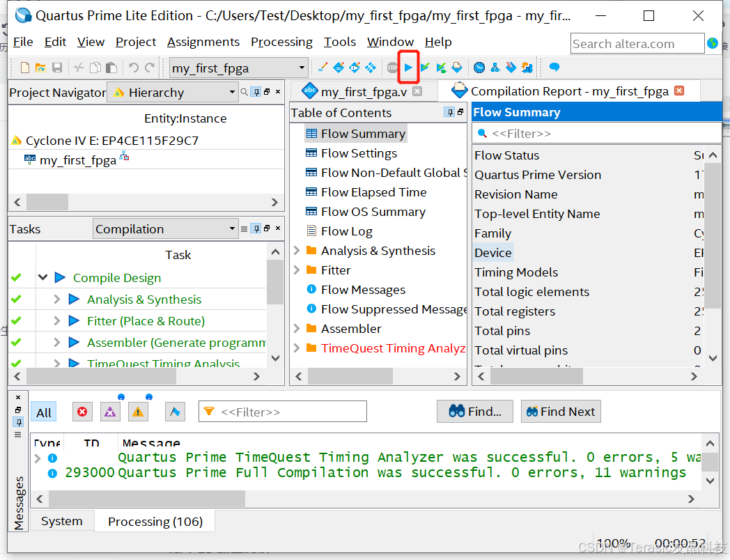
Task: Toggle the Project Navigator pin button
Action: click(x=256, y=92)
